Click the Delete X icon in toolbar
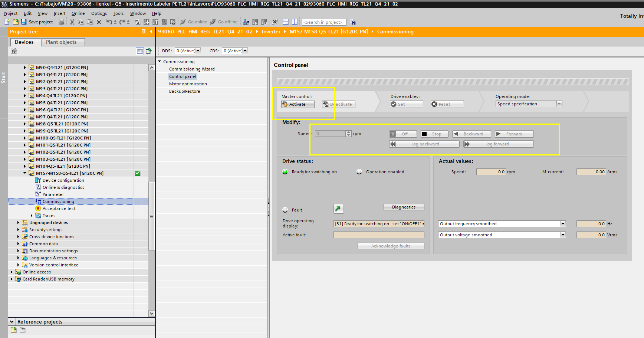The width and height of the screenshot is (644, 338). pyautogui.click(x=99, y=22)
